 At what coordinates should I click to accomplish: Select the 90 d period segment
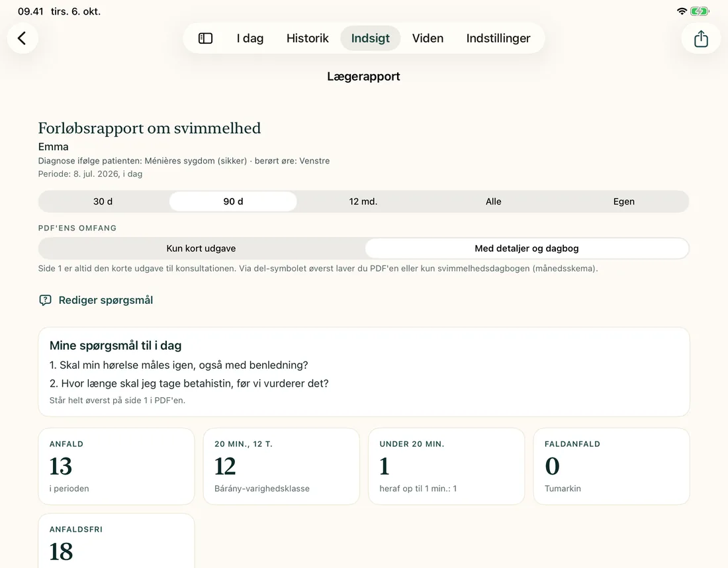[x=233, y=201]
